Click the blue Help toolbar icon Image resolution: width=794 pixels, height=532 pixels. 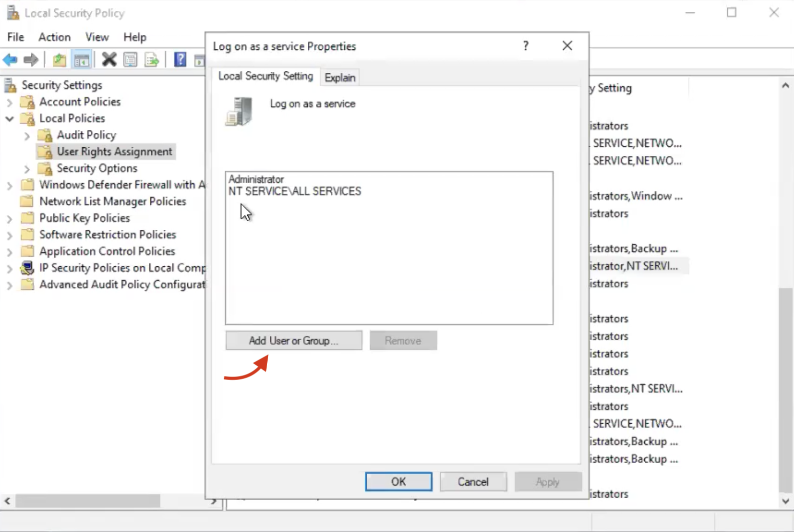tap(180, 60)
